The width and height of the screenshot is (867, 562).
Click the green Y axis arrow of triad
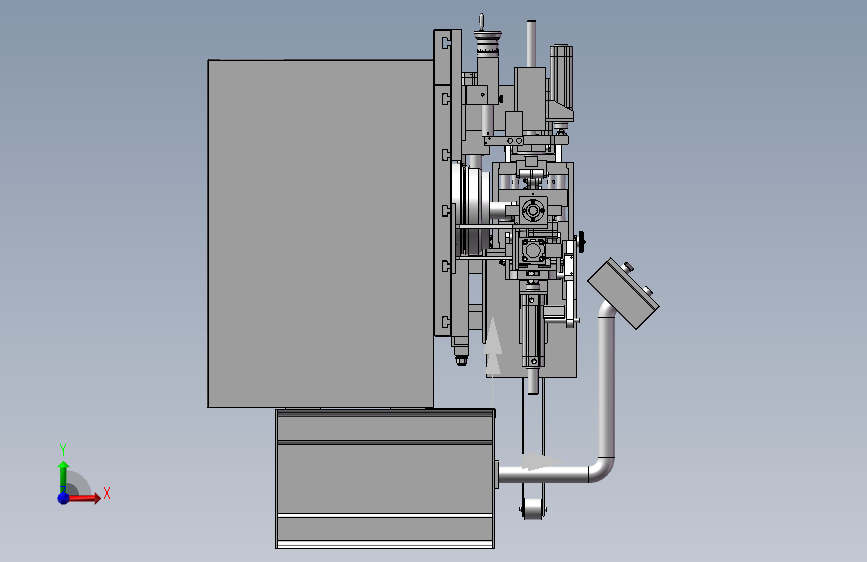63,477
